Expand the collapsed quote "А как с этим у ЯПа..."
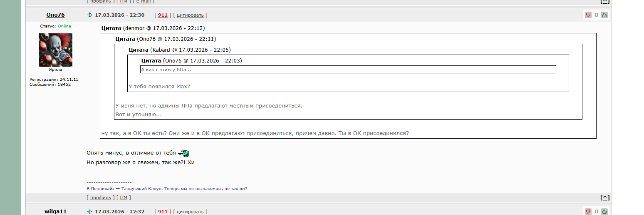 pos(348,70)
